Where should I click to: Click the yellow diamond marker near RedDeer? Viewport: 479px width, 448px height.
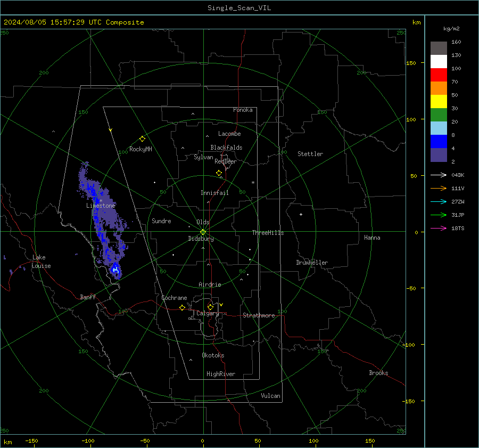pos(219,173)
